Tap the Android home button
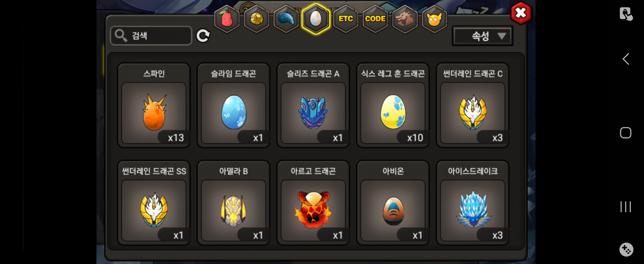This screenshot has width=644, height=264. click(x=625, y=133)
